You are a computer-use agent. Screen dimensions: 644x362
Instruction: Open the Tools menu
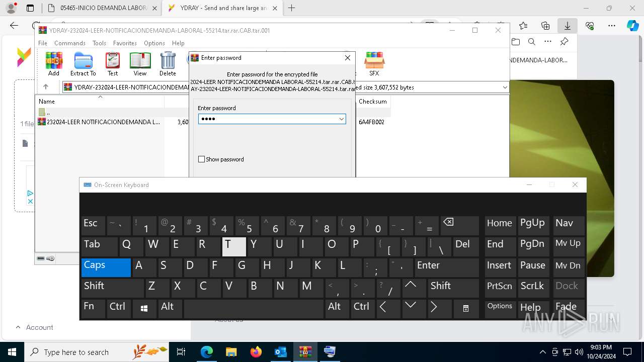pyautogui.click(x=99, y=43)
